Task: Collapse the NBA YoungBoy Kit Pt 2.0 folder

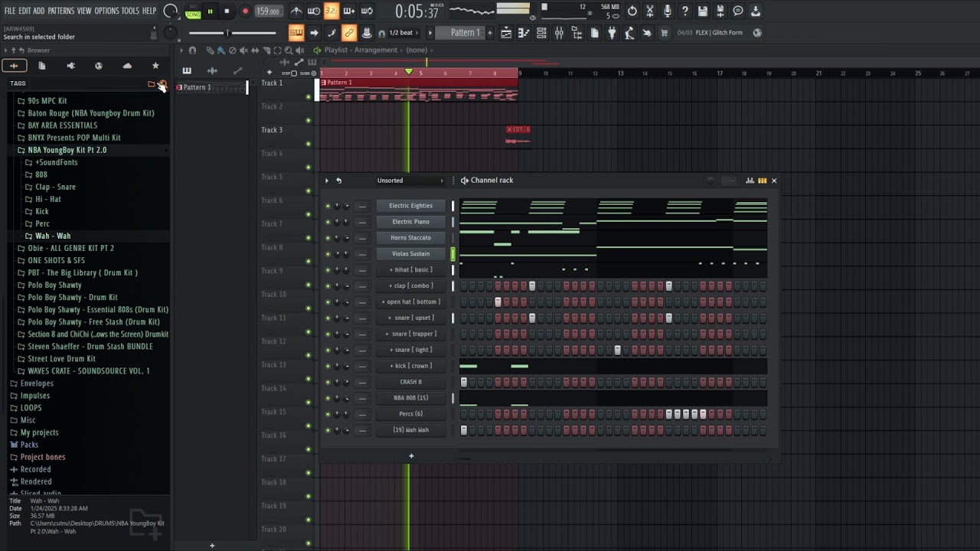Action: point(67,150)
